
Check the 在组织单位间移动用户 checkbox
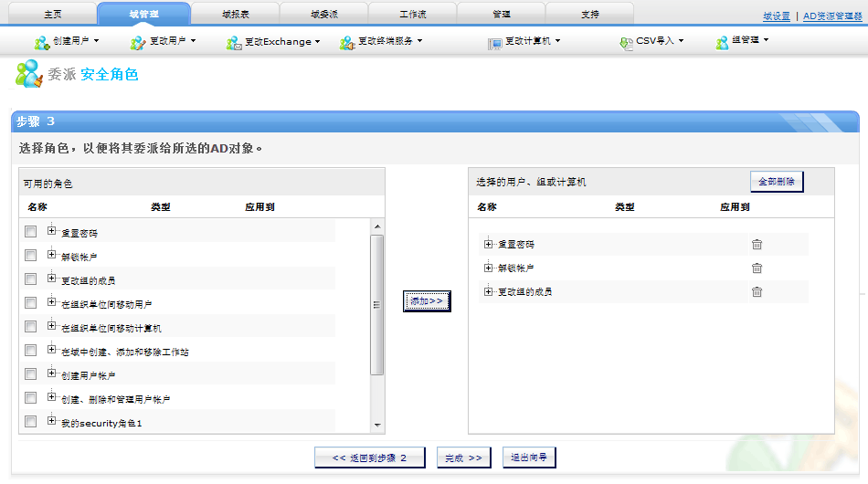click(x=30, y=302)
